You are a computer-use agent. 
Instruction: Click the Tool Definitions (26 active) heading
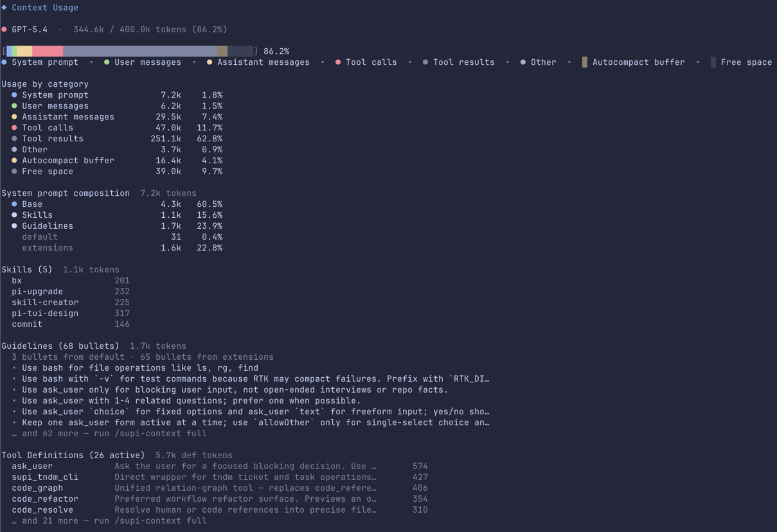tap(73, 456)
